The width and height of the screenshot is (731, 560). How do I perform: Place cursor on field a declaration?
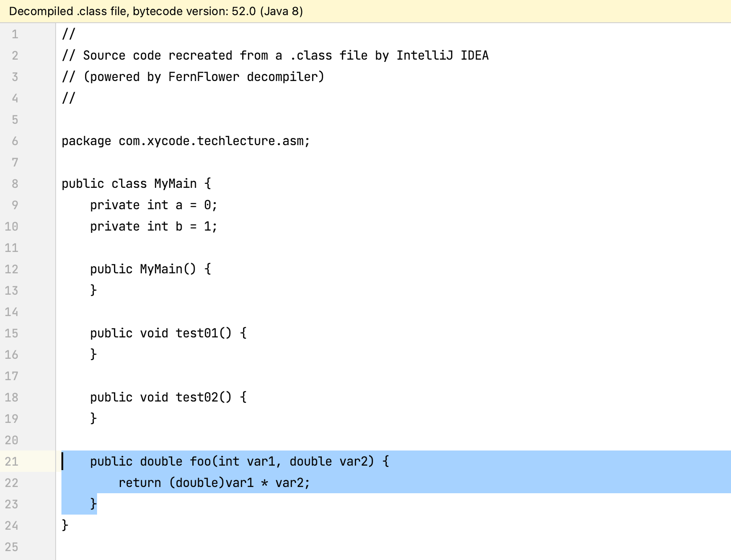(179, 205)
